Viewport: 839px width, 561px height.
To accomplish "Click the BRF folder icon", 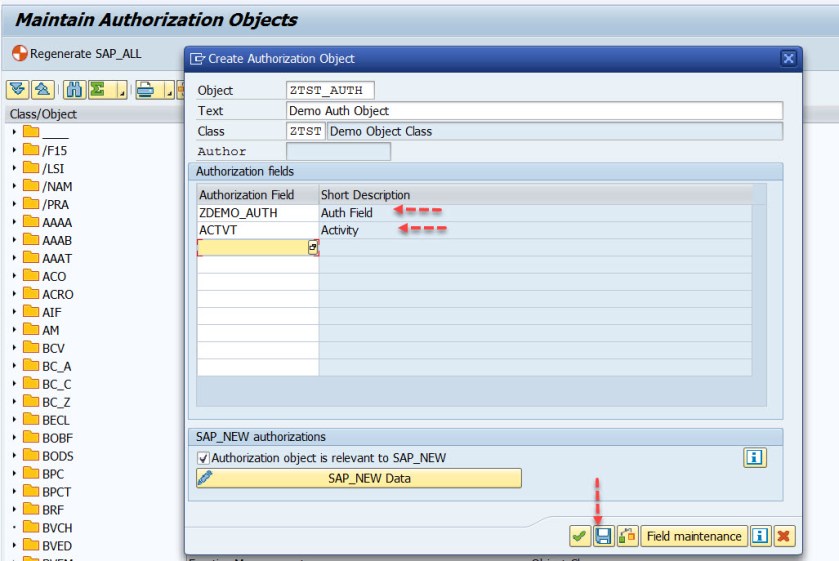I will [x=31, y=509].
